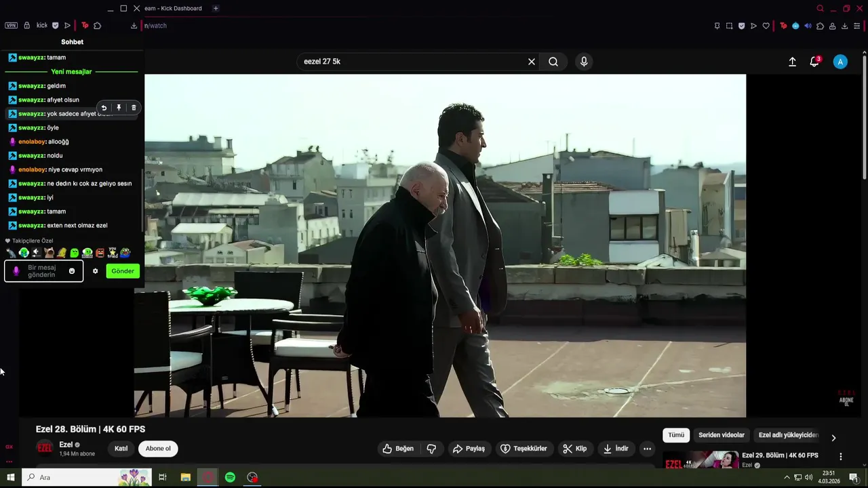Open a new browser tab
868x488 pixels.
(216, 8)
